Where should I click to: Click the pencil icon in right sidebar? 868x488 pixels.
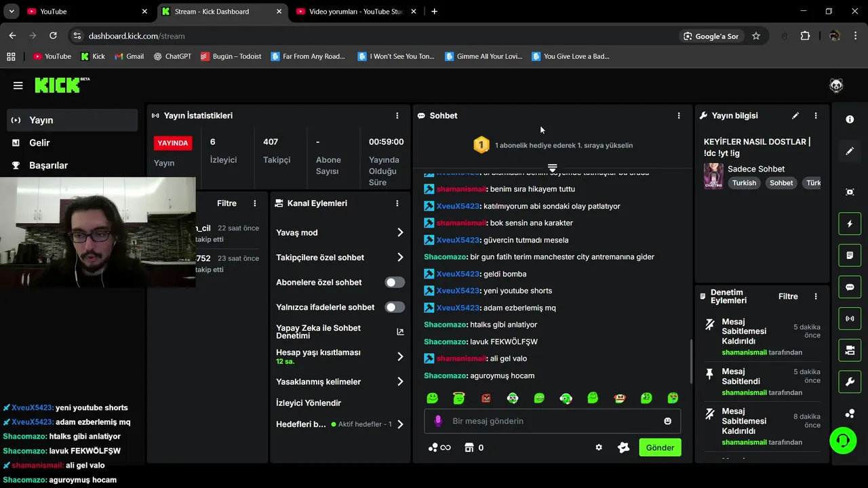tap(850, 151)
